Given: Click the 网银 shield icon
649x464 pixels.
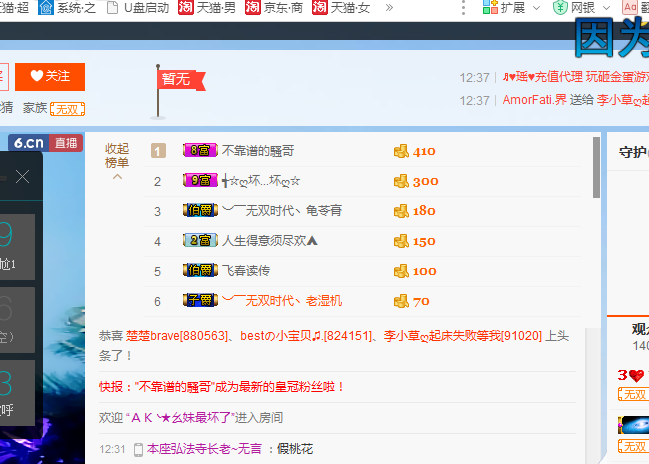Looking at the screenshot, I should (x=560, y=7).
